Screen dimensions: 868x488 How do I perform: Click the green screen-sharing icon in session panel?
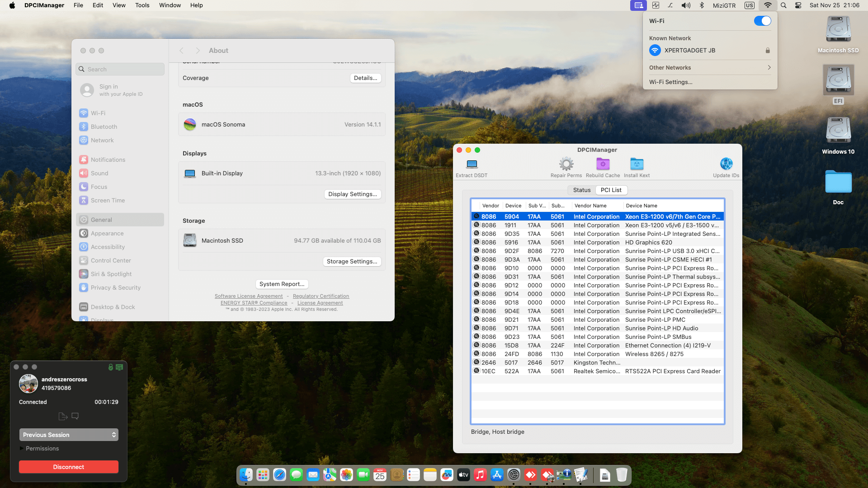[x=119, y=367]
